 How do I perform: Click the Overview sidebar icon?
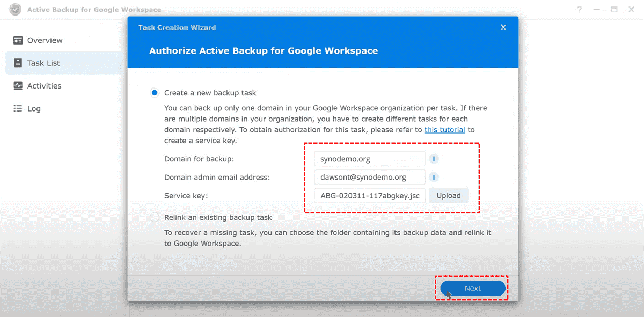click(x=18, y=41)
